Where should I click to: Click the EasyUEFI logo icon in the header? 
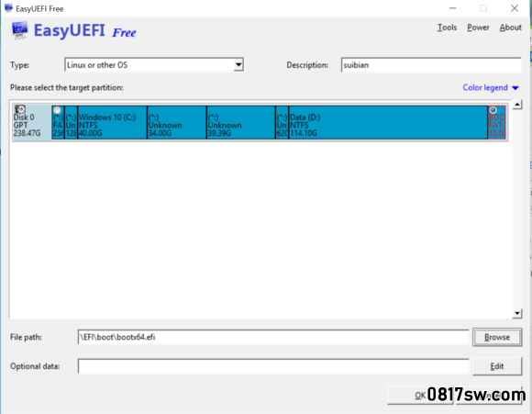click(x=19, y=30)
